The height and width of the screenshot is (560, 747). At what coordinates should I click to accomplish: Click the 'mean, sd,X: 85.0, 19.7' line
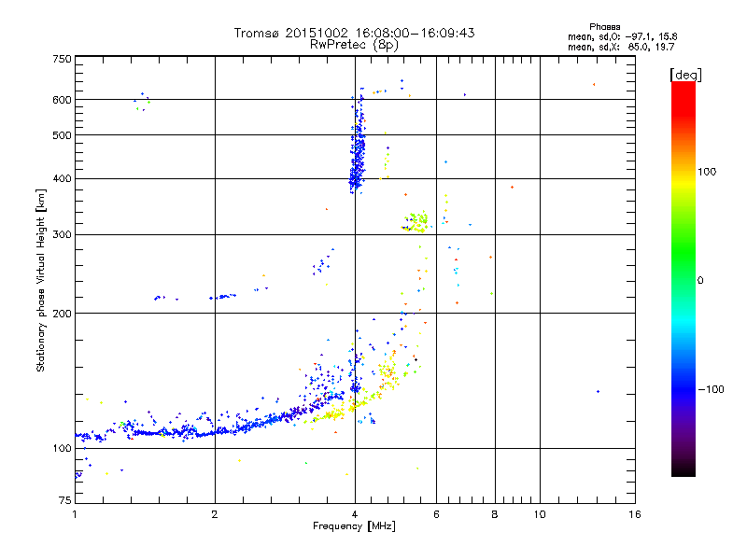click(x=621, y=47)
